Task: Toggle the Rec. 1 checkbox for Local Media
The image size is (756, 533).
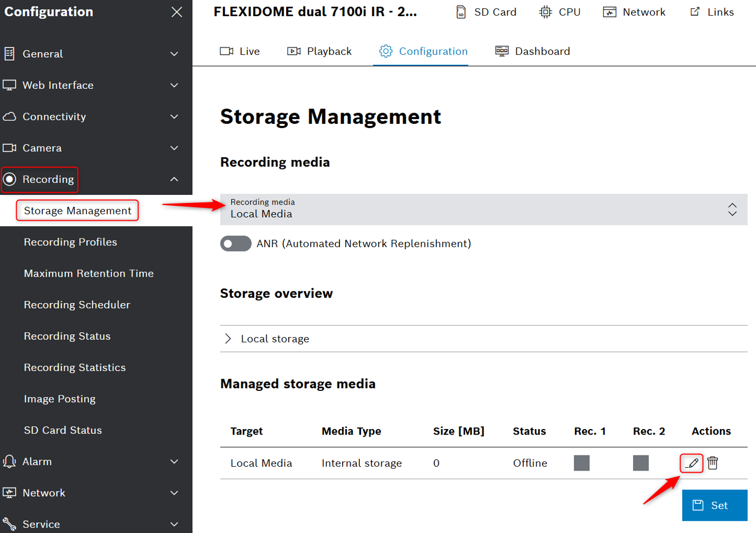Action: 581,463
